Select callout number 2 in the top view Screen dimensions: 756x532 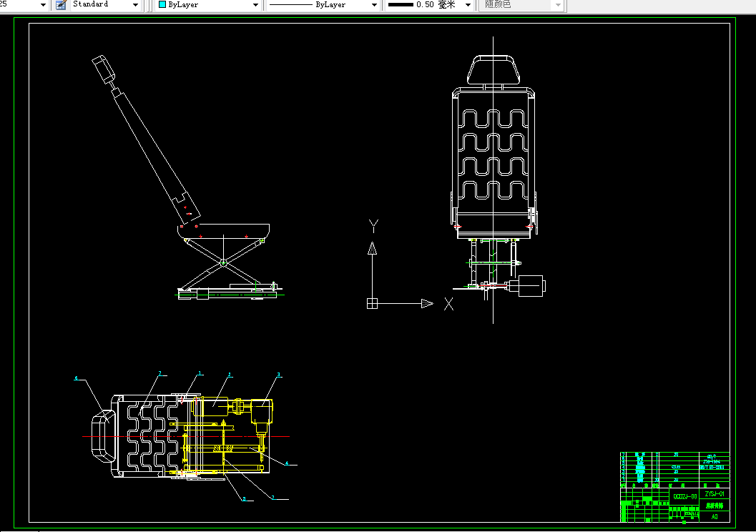click(229, 375)
